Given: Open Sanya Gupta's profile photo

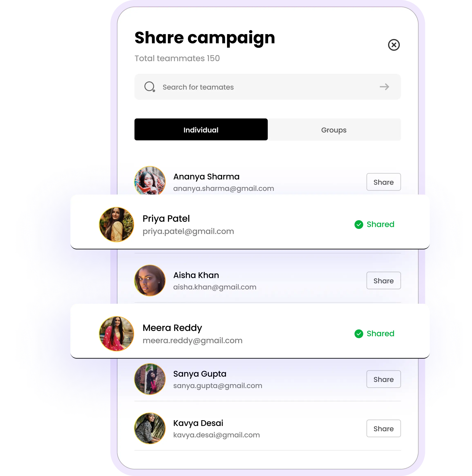Looking at the screenshot, I should (150, 379).
